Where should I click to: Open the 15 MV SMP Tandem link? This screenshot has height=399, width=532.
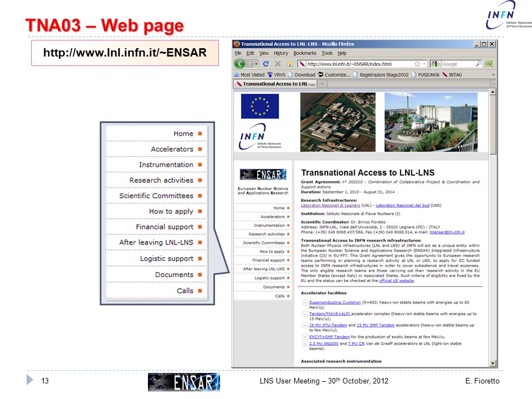(x=376, y=325)
